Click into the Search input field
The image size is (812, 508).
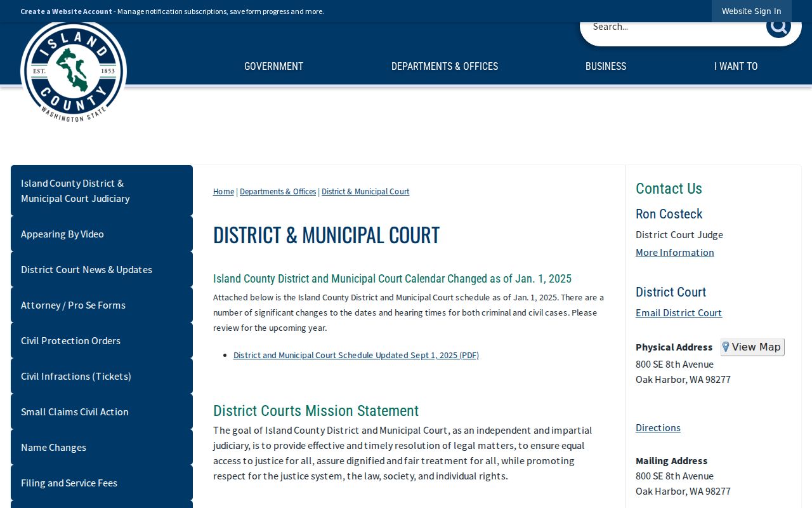(674, 27)
